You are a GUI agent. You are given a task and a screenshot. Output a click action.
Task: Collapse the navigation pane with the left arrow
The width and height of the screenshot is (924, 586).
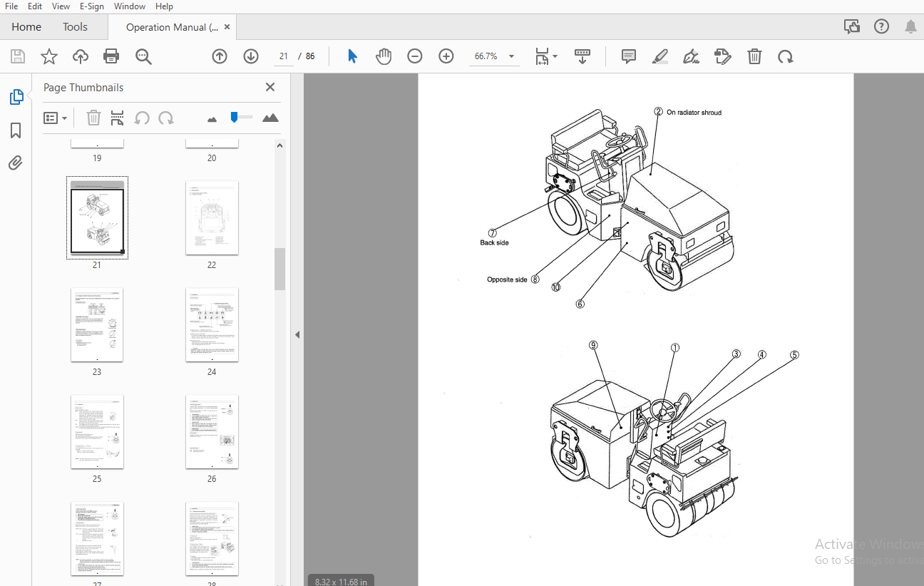click(x=297, y=334)
